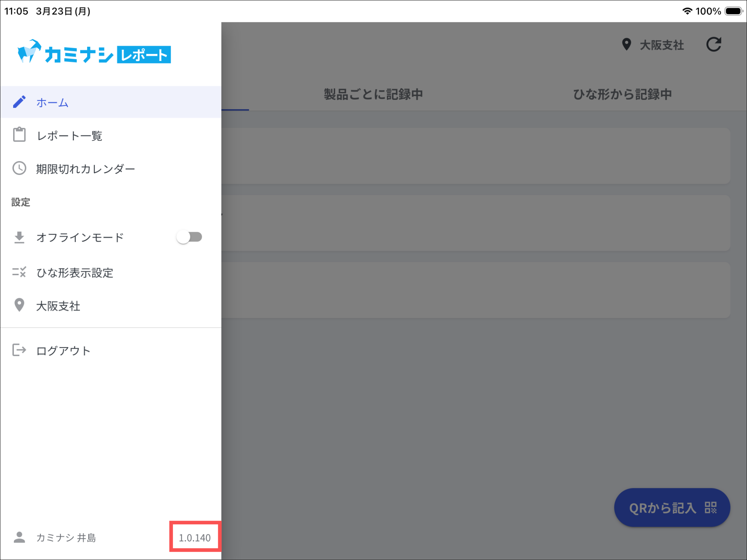Toggle the オフラインモード switch
The width and height of the screenshot is (747, 560).
pos(189,237)
